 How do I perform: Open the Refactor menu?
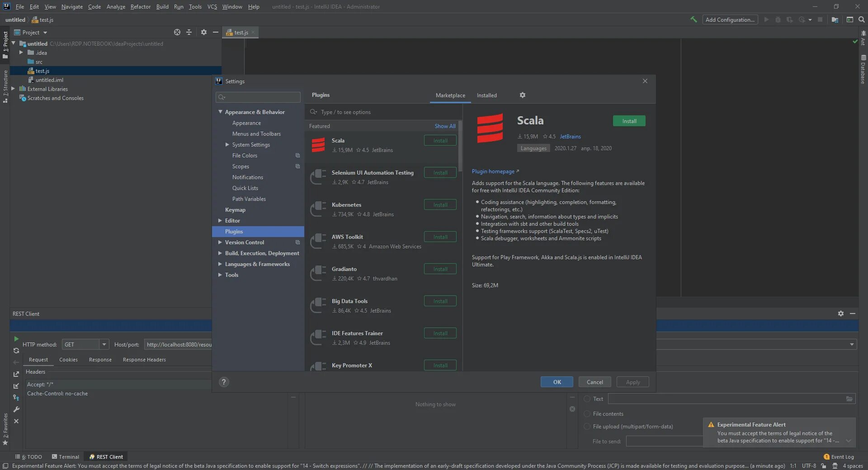[x=140, y=7]
